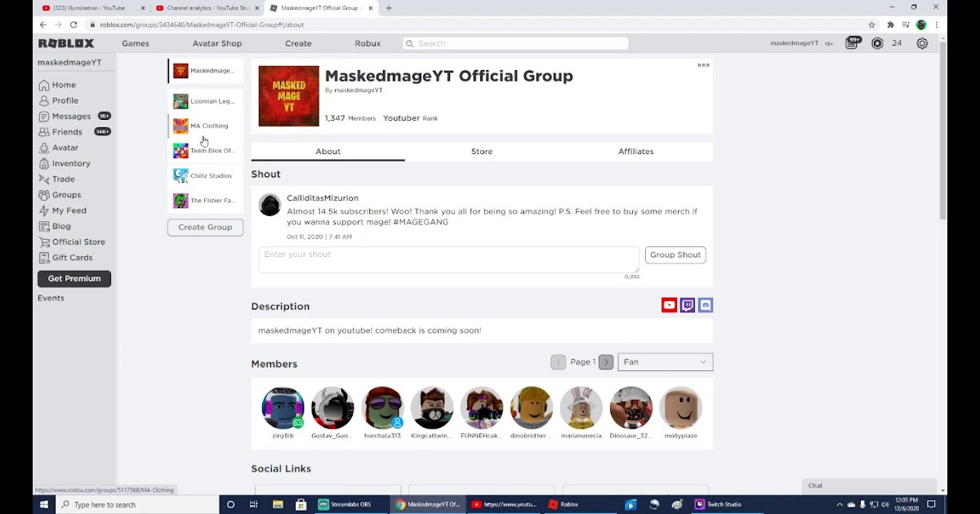
Task: Open Create in the top navigation
Action: (x=298, y=43)
